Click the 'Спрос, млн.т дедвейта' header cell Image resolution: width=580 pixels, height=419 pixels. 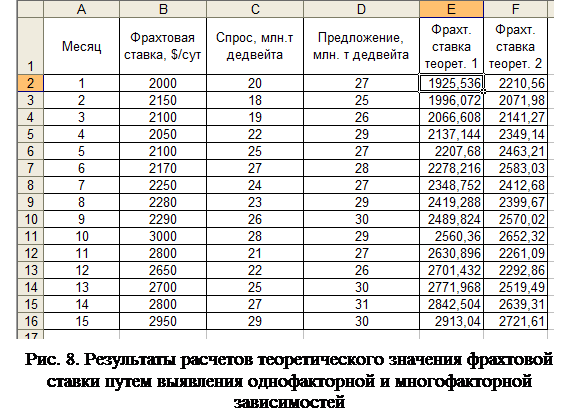tap(255, 46)
